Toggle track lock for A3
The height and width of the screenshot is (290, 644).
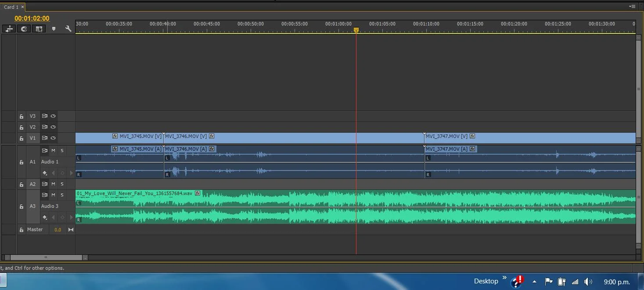(x=21, y=207)
